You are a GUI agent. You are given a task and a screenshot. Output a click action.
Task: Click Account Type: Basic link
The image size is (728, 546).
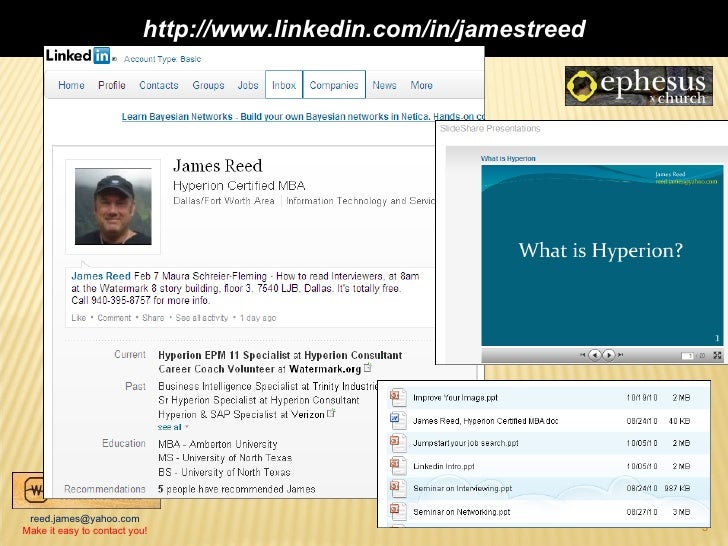(x=162, y=59)
